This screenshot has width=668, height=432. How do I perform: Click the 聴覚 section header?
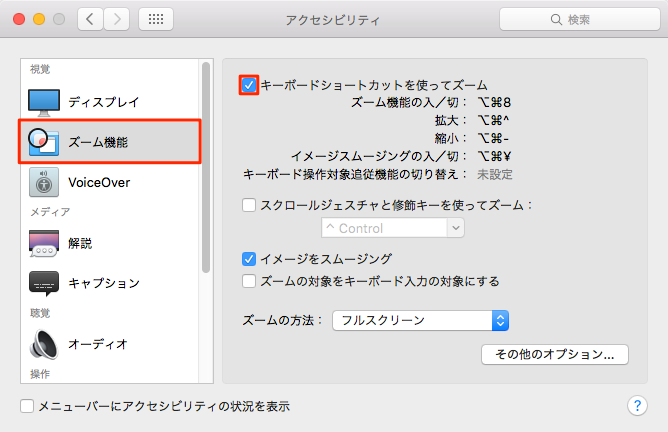coord(40,313)
